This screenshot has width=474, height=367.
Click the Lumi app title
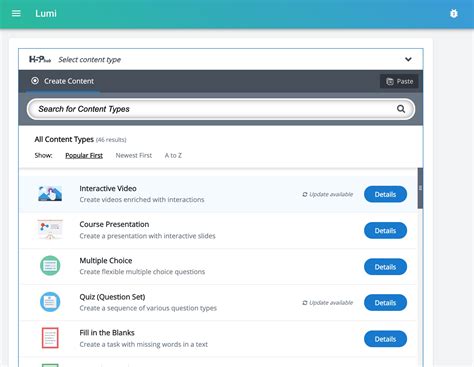pos(46,13)
